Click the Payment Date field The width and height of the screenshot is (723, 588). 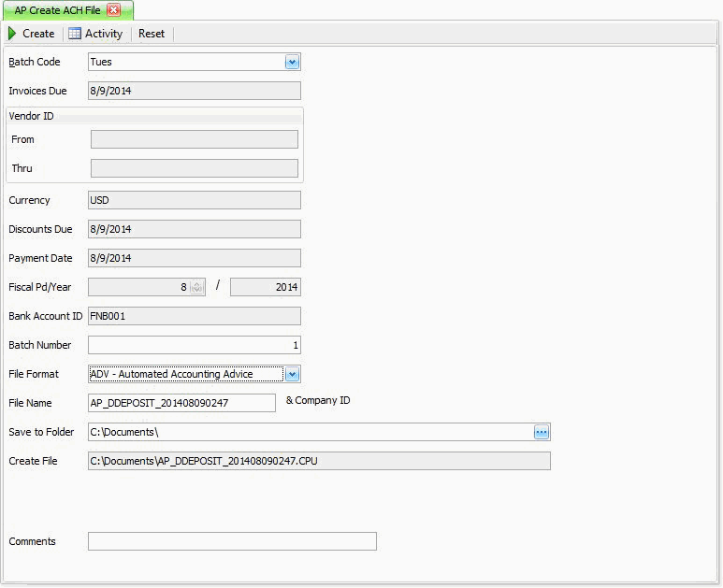tap(194, 258)
